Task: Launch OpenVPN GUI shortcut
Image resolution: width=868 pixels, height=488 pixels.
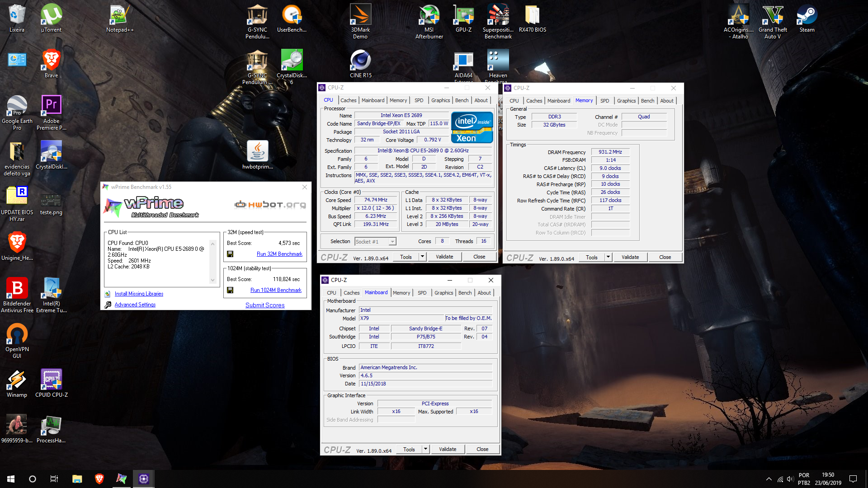Action: tap(17, 341)
